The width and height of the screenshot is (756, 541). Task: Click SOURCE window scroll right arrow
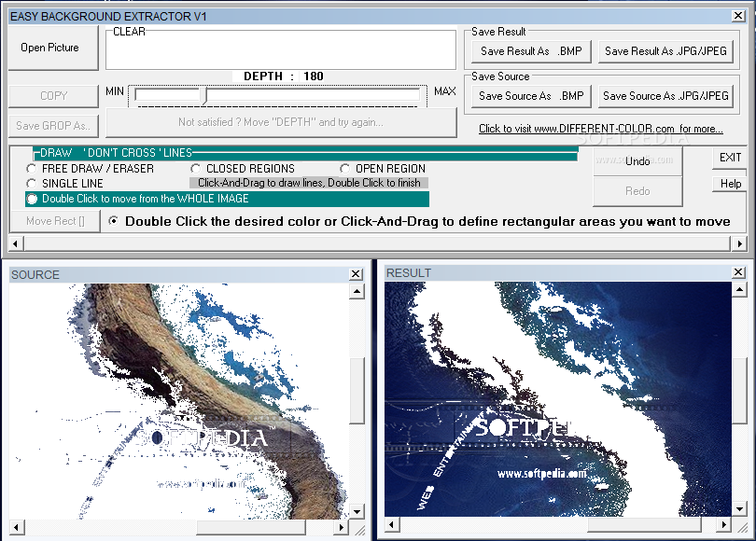tap(341, 527)
